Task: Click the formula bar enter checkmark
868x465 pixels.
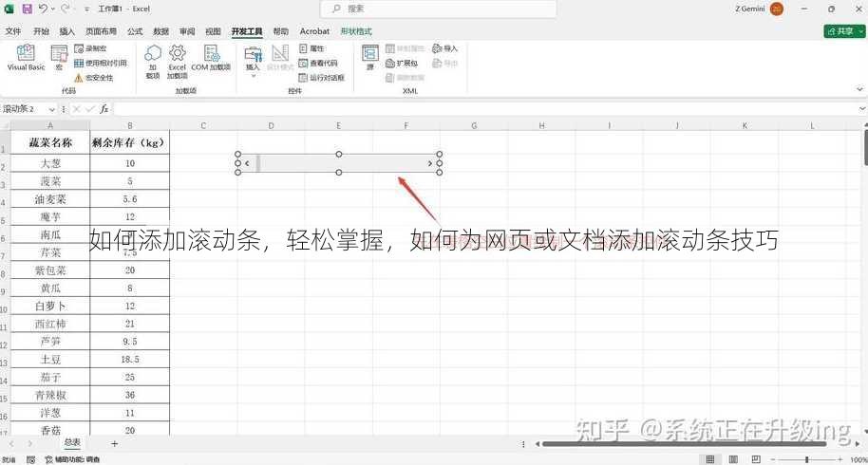Action: tap(89, 109)
